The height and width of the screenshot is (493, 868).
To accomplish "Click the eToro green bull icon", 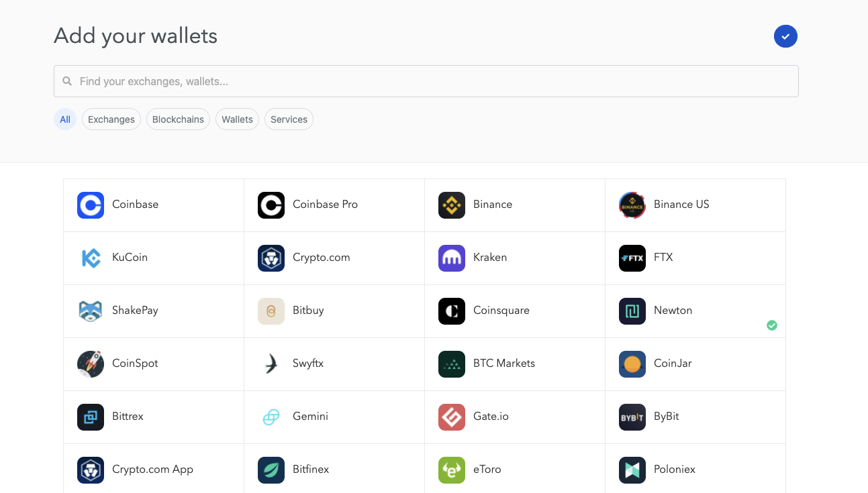I will click(452, 470).
